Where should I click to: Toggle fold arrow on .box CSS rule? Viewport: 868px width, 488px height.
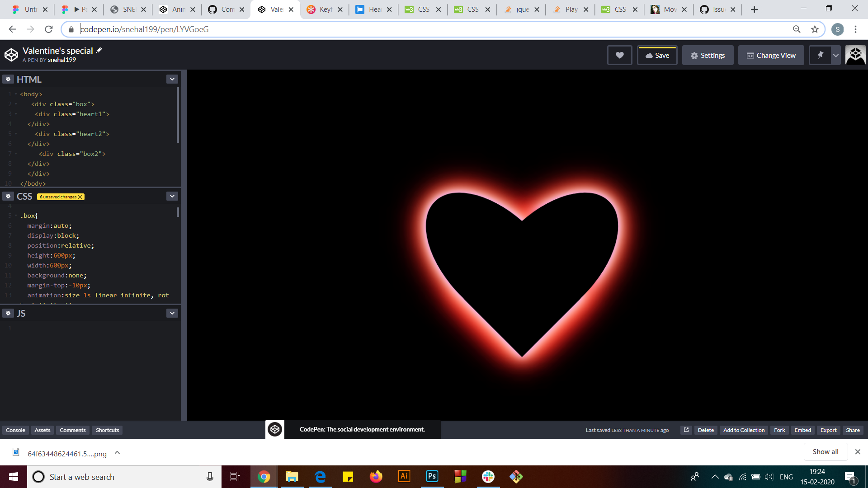coord(16,216)
